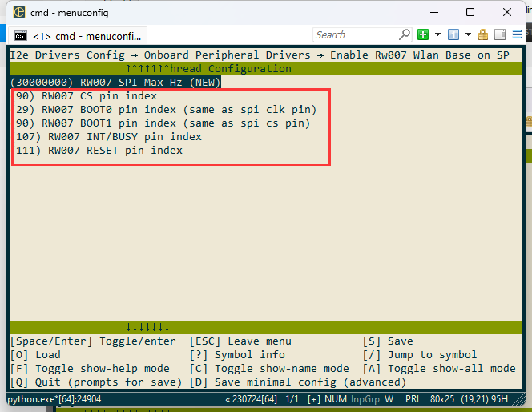Image resolution: width=532 pixels, height=412 pixels.
Task: Click the ConEmu app icon in title bar
Action: (x=19, y=12)
